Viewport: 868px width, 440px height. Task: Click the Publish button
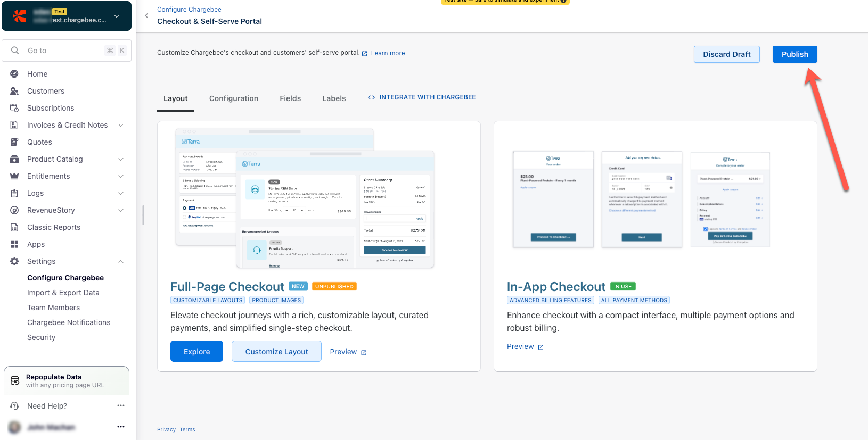[x=795, y=54]
